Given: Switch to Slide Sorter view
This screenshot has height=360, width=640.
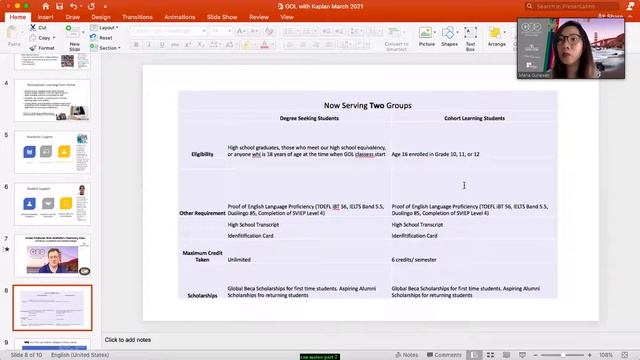Looking at the screenshot, I should (490, 355).
